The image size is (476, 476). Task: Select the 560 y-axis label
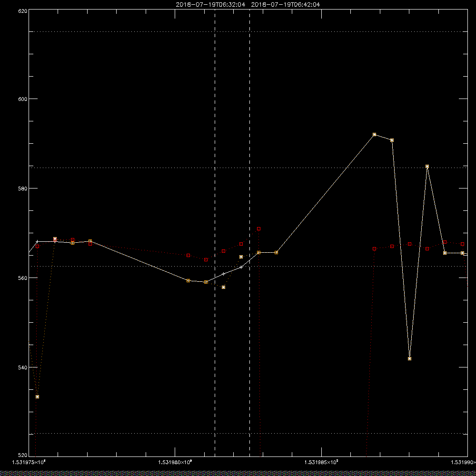(23, 278)
